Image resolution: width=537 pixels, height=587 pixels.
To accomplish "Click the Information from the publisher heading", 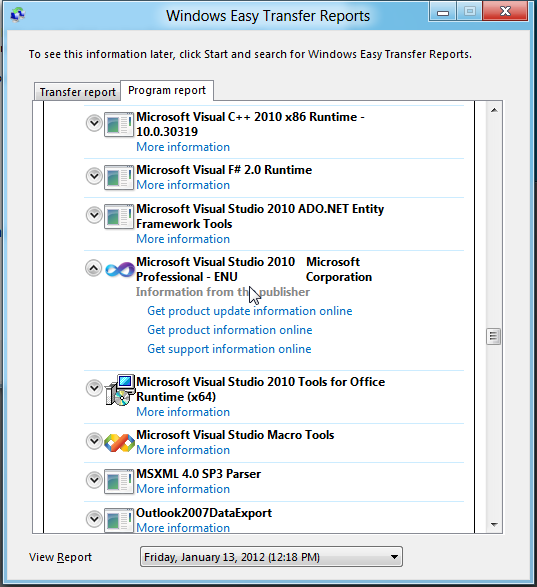I will click(x=223, y=292).
